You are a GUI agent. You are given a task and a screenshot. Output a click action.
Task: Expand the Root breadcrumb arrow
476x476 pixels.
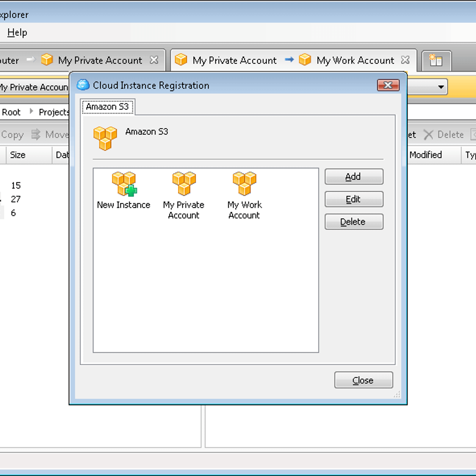click(31, 112)
